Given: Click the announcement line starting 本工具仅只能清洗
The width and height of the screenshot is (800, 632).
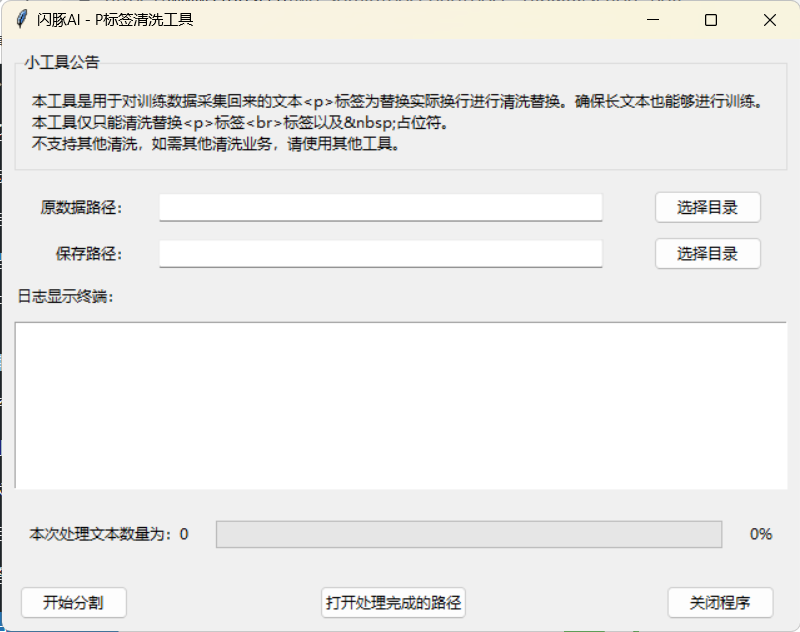Looking at the screenshot, I should tap(240, 122).
